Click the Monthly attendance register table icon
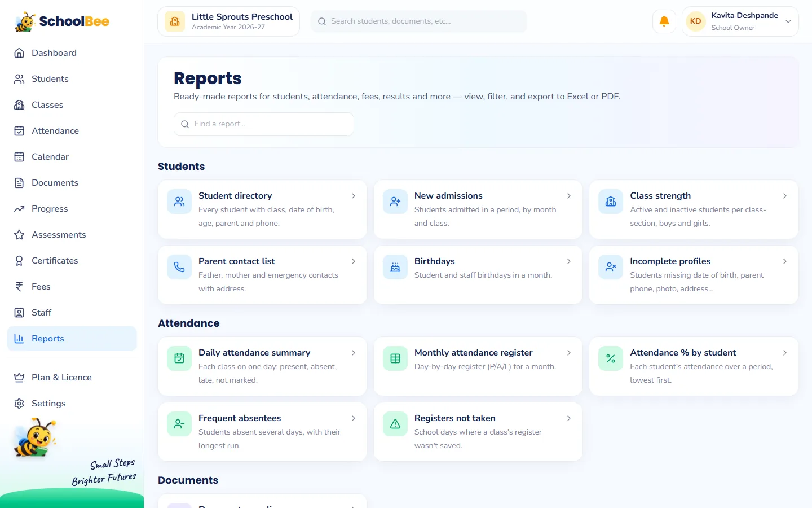Image resolution: width=812 pixels, height=508 pixels. pos(395,358)
